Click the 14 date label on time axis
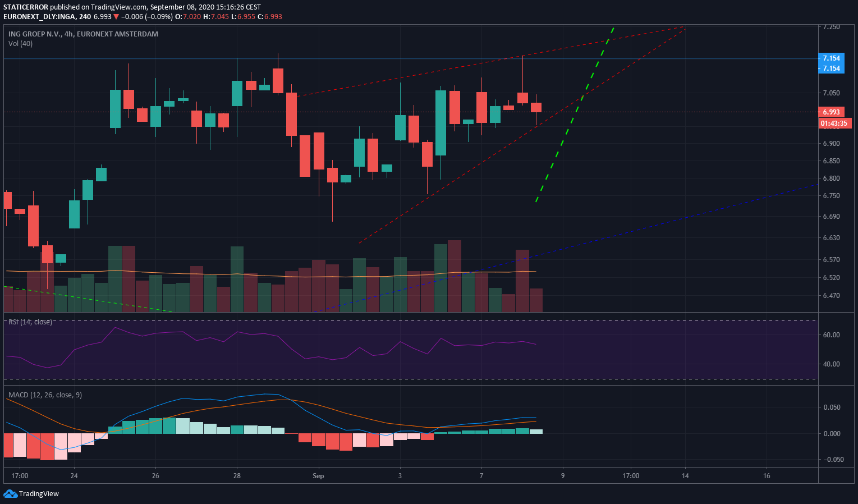 685,476
